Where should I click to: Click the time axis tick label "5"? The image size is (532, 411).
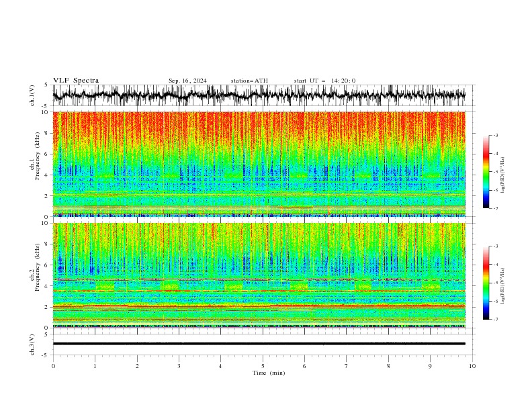point(263,366)
